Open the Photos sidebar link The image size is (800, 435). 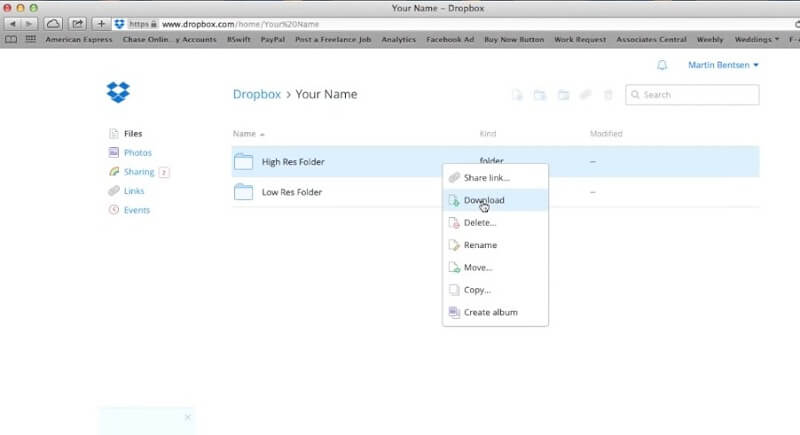pos(138,152)
